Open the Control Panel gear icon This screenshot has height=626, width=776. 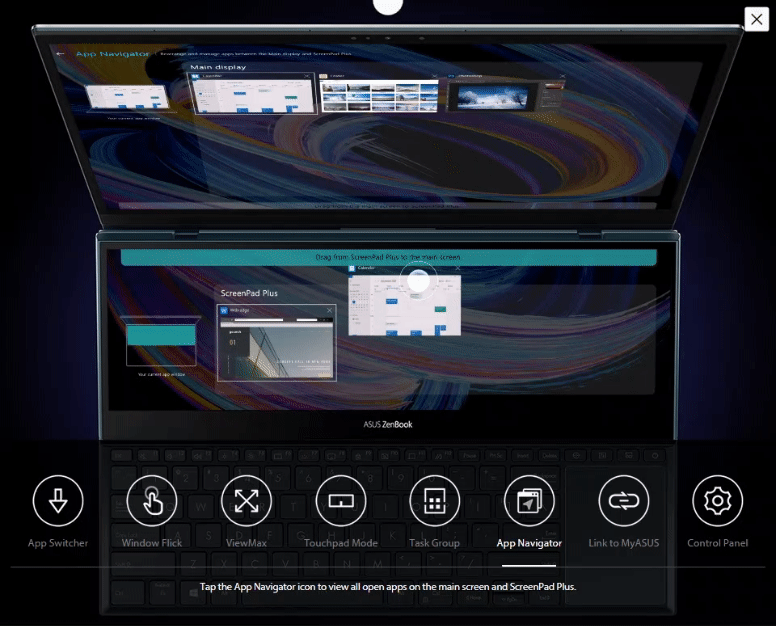pos(718,500)
